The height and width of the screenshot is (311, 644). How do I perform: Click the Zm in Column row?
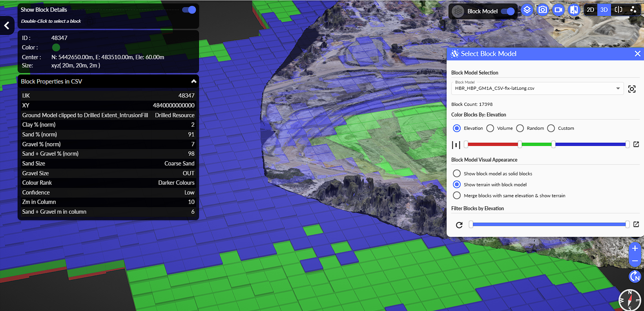pyautogui.click(x=108, y=202)
